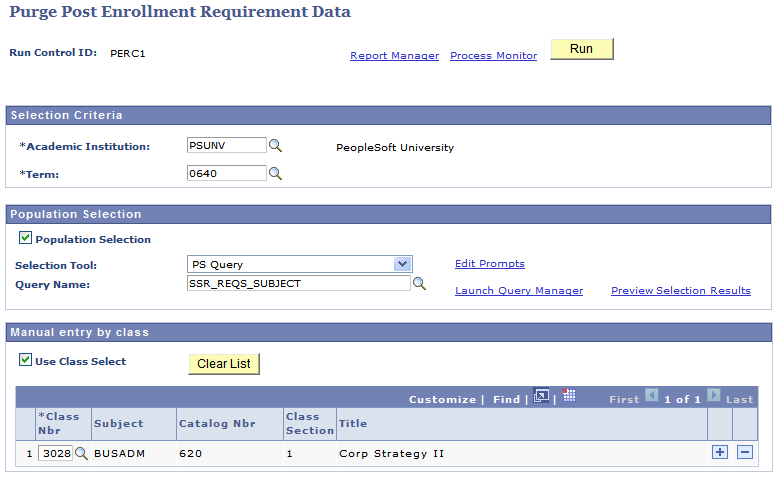Customize the class grid
The image size is (778, 478).
[x=442, y=400]
